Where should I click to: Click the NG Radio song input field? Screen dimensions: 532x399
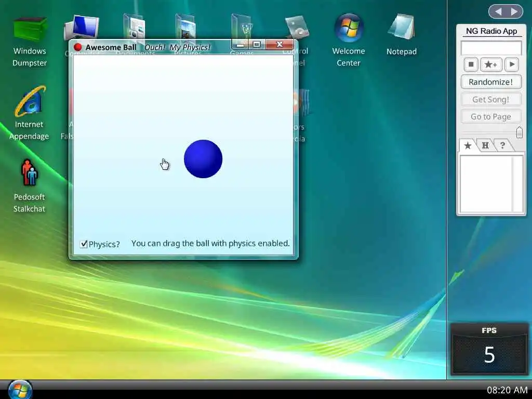(x=491, y=48)
